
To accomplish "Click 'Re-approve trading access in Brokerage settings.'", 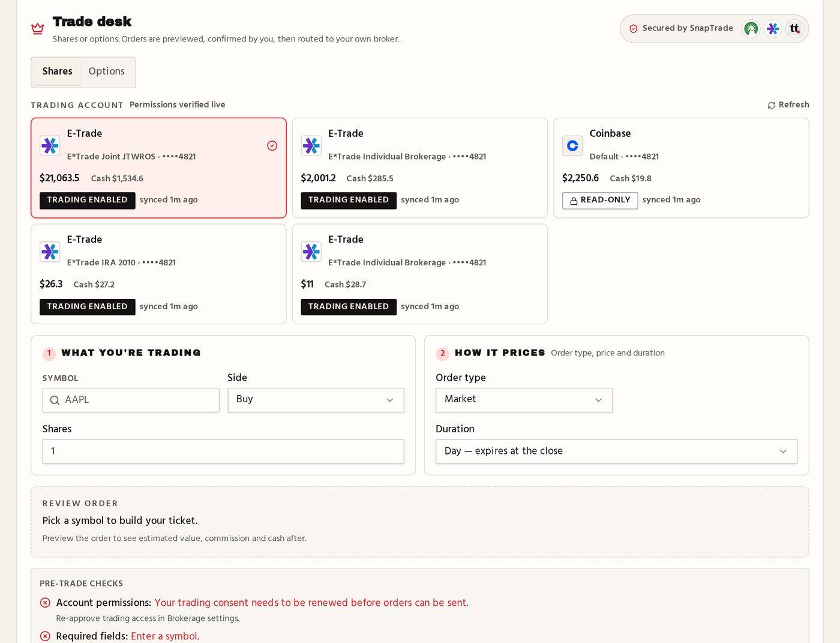I will point(148,618).
